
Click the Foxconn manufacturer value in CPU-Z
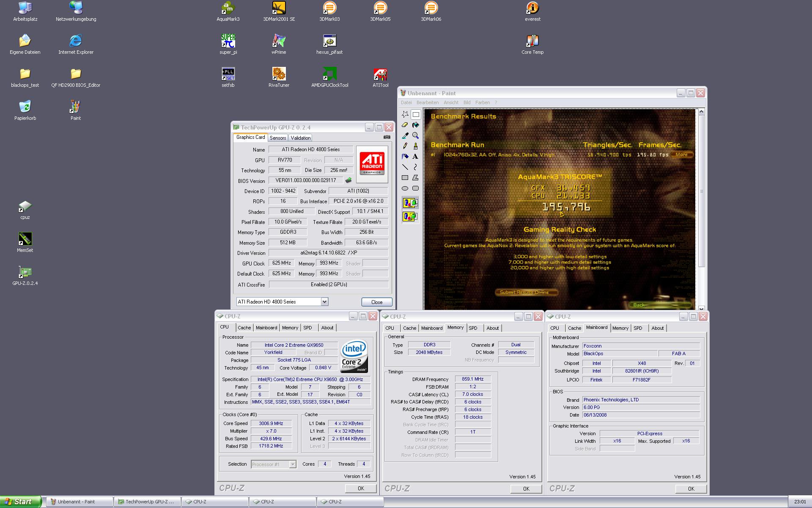(641, 346)
